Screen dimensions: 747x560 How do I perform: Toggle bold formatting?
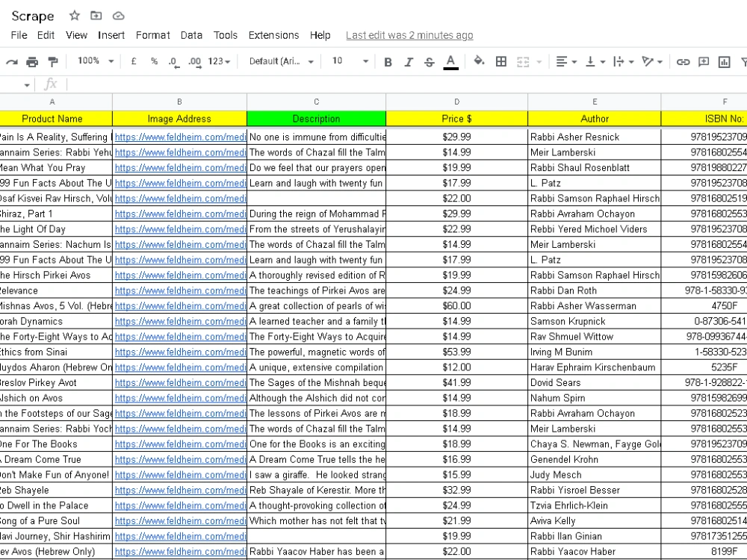click(388, 62)
